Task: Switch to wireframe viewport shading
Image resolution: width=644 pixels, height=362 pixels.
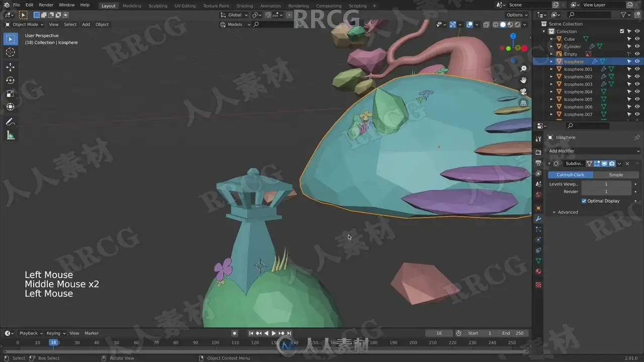Action: click(x=496, y=25)
